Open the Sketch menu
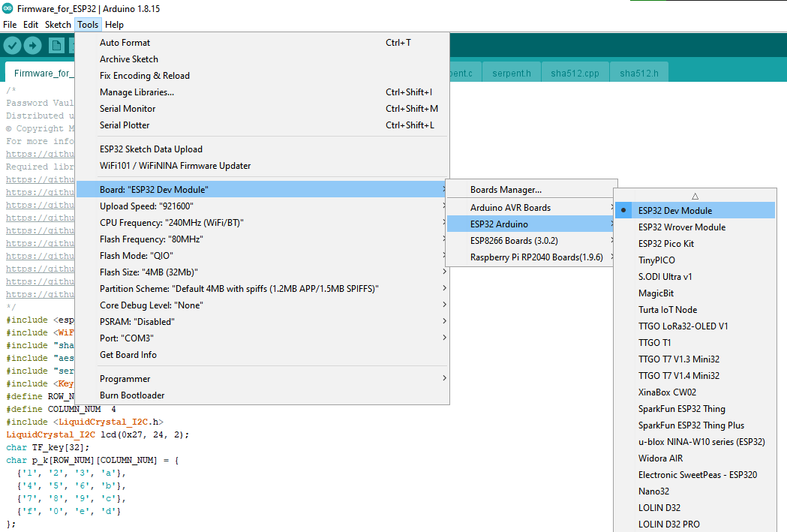The width and height of the screenshot is (787, 532). coord(58,24)
